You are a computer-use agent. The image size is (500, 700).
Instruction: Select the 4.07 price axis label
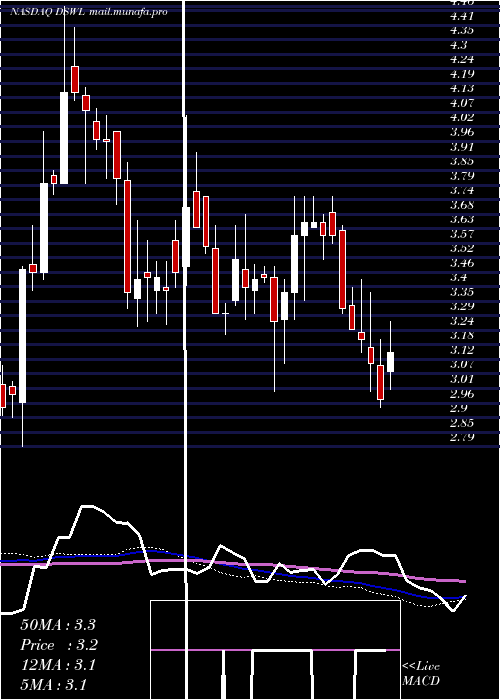(x=462, y=104)
